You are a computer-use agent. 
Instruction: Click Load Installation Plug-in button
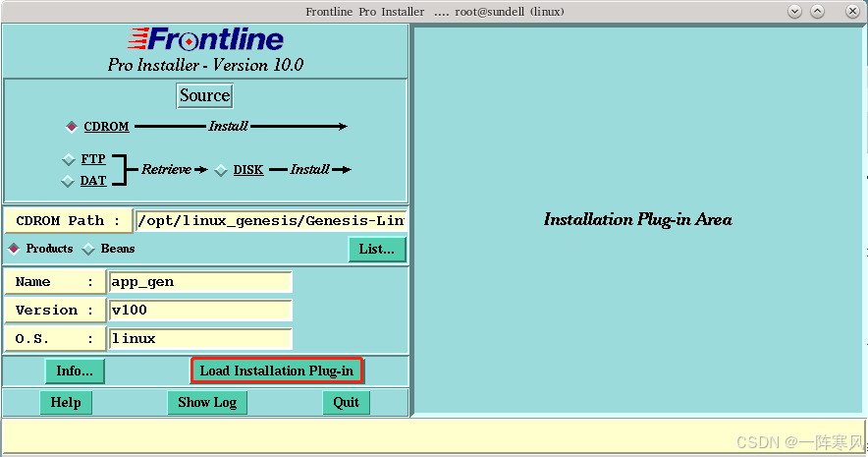(277, 371)
